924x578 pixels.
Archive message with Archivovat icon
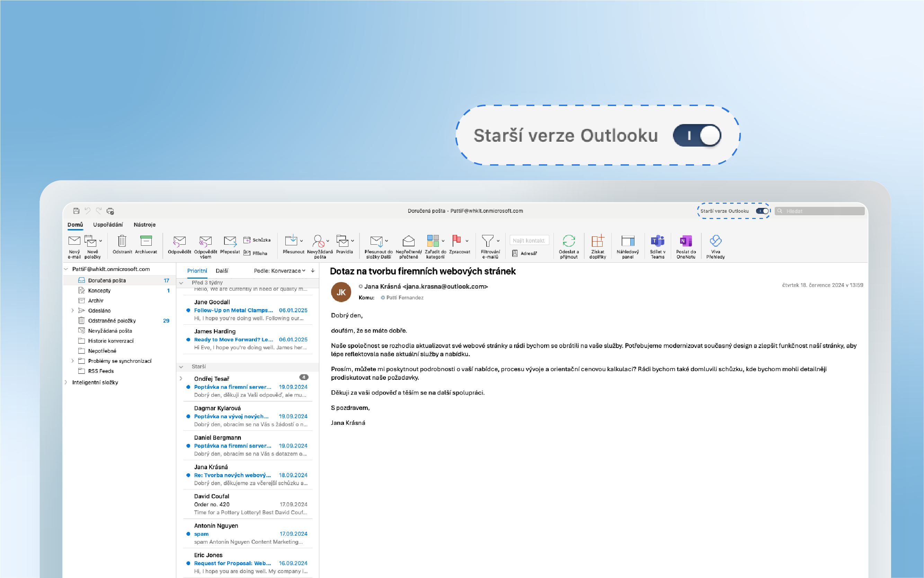[x=146, y=240]
